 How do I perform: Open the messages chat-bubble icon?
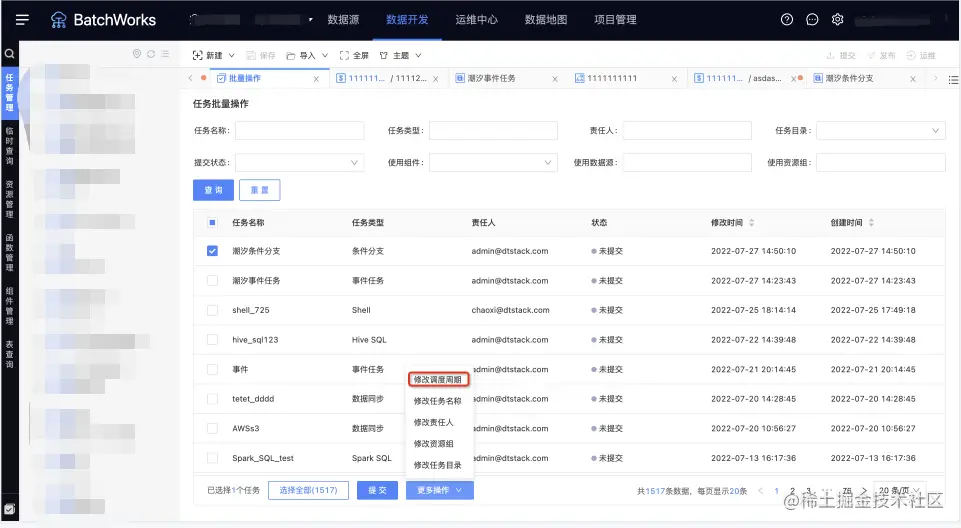click(812, 20)
